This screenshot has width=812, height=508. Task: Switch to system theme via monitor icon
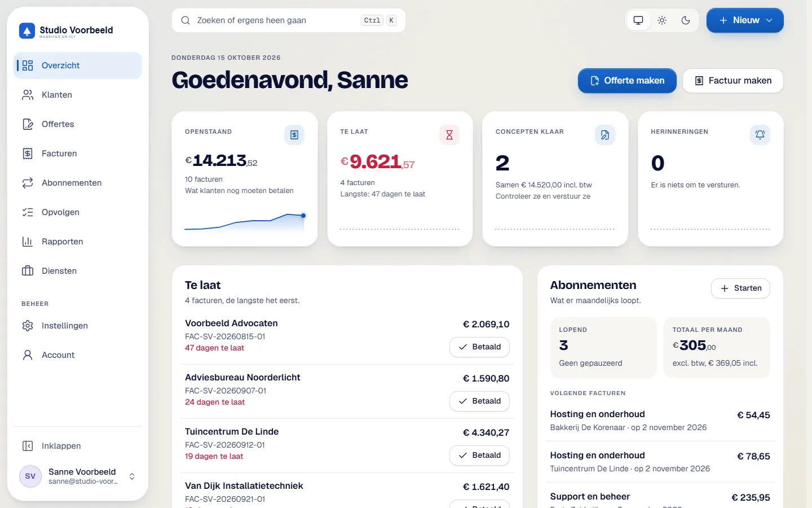(x=638, y=20)
